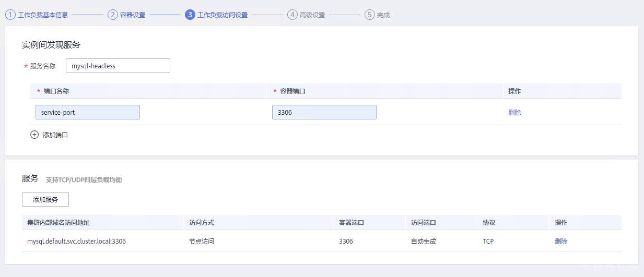Click the step 3 circle icon
This screenshot has height=277, width=644.
coord(190,15)
